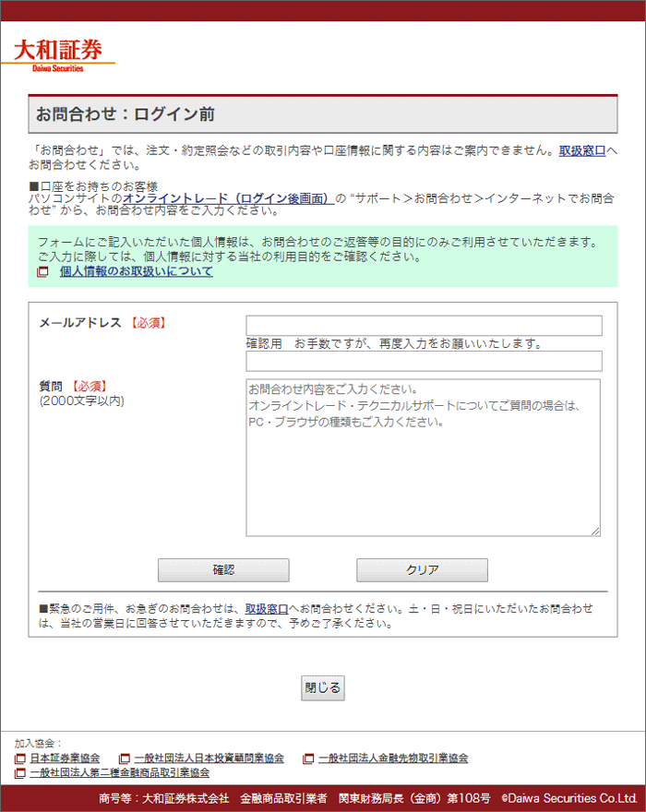The width and height of the screenshot is (646, 812).
Task: Click the 確認 button
Action: [224, 570]
